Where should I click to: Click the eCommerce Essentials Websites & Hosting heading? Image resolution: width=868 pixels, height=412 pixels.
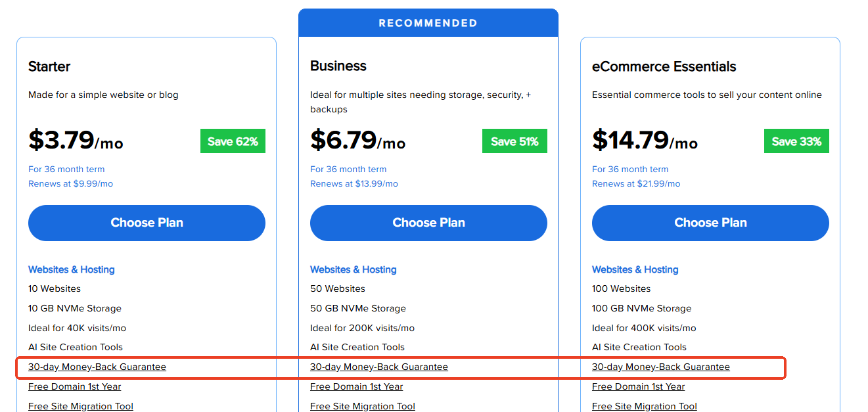point(635,269)
